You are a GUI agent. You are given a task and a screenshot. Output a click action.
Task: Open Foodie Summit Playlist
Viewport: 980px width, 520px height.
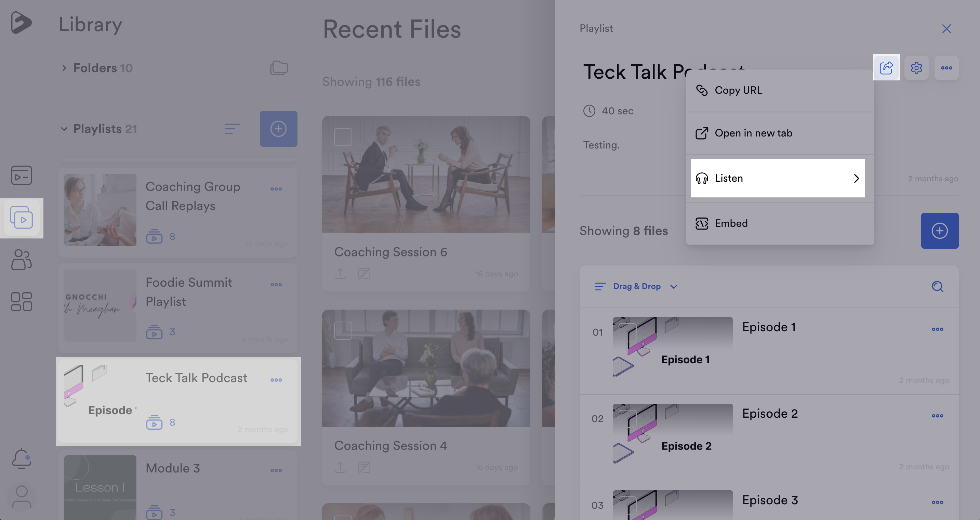click(178, 308)
